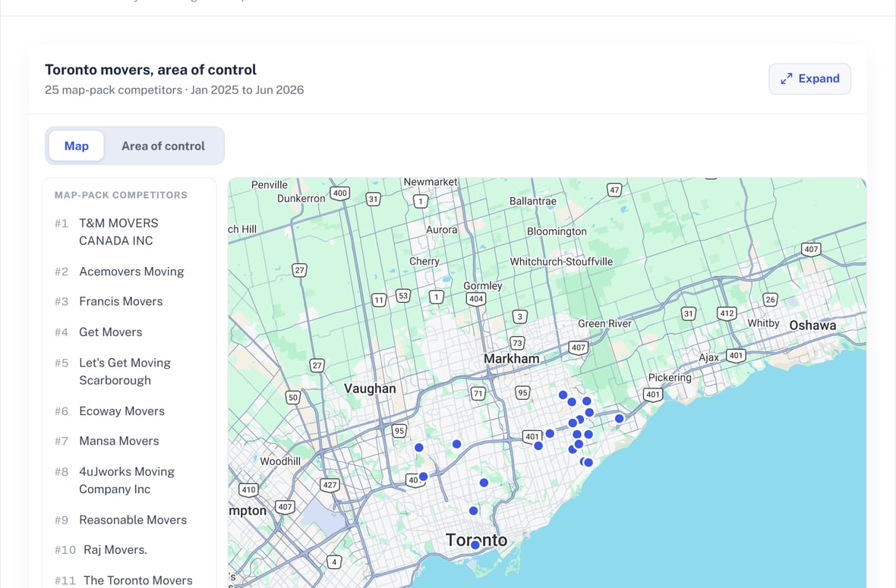Viewport: 896px width, 588px height.
Task: Select Mansa Movers in the list
Action: [x=119, y=441]
